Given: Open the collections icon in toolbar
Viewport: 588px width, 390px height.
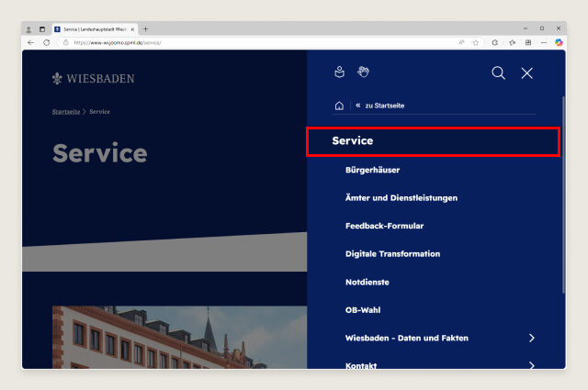Looking at the screenshot, I should tap(528, 43).
